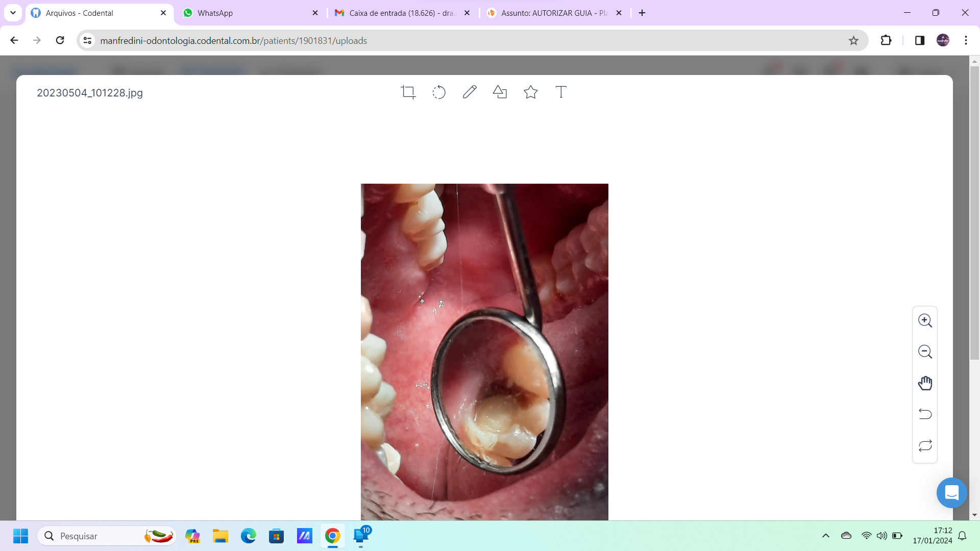
Task: Select the text tool icon
Action: (561, 92)
